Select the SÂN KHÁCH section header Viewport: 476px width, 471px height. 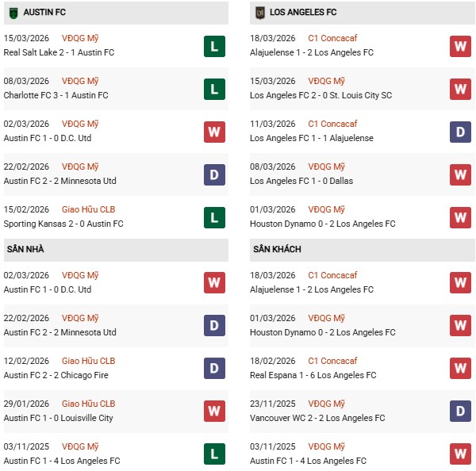point(277,250)
